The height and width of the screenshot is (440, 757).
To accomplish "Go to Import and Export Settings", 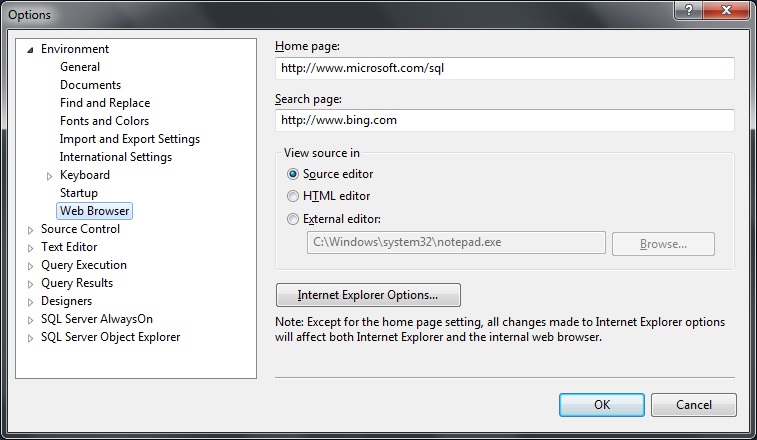I will [x=129, y=139].
